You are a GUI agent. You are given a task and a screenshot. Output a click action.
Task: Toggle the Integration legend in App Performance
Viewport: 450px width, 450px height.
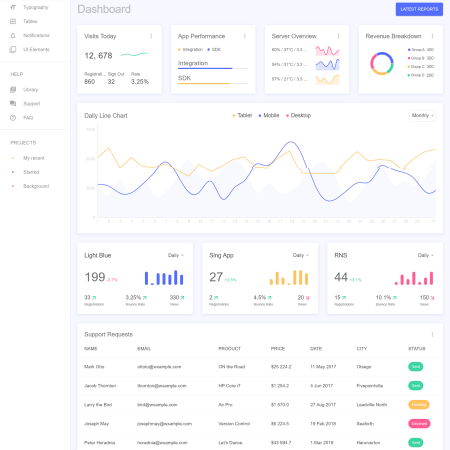[x=191, y=49]
